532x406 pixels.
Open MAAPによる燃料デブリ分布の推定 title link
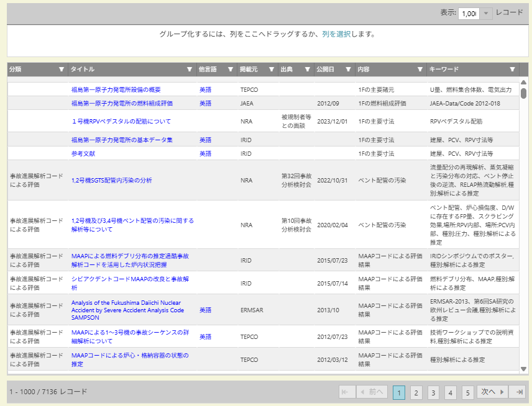(130, 260)
